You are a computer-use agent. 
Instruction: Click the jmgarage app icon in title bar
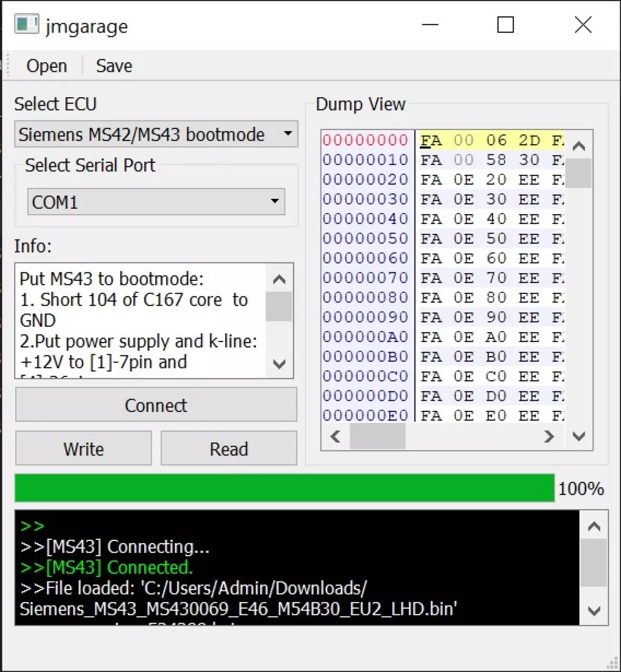(x=26, y=24)
